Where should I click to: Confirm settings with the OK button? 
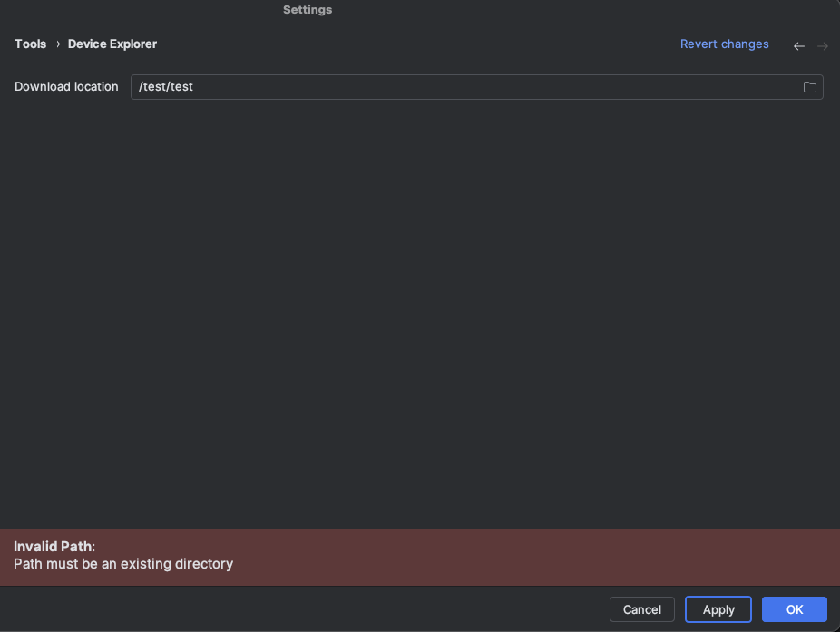pyautogui.click(x=795, y=609)
